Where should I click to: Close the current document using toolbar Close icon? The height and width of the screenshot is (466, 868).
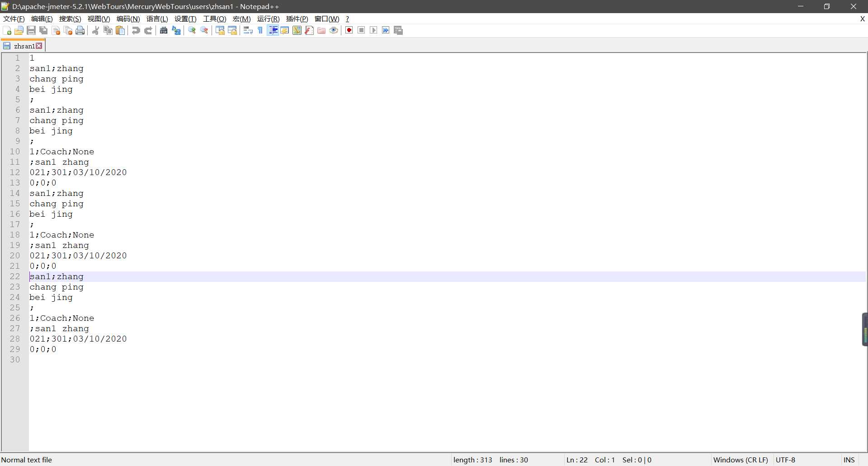[56, 30]
